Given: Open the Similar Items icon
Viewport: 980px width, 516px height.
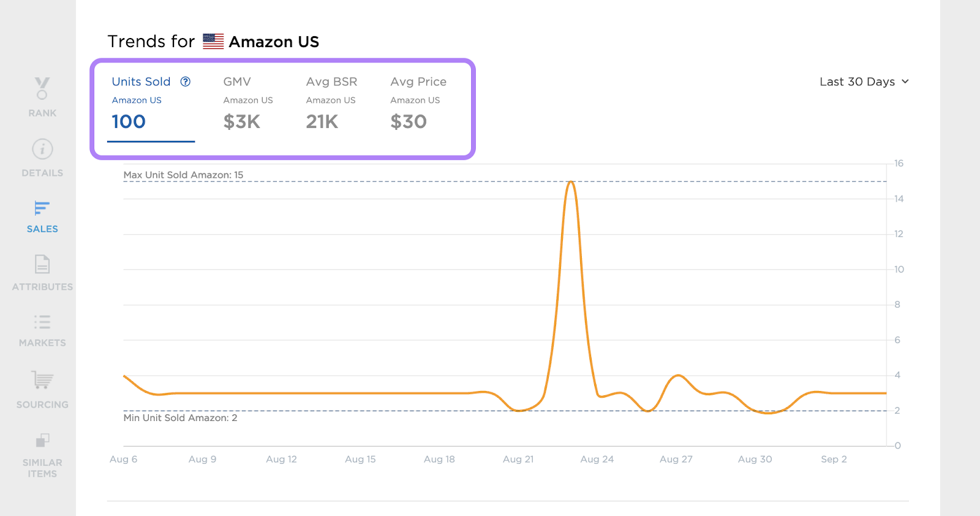Looking at the screenshot, I should 42,440.
